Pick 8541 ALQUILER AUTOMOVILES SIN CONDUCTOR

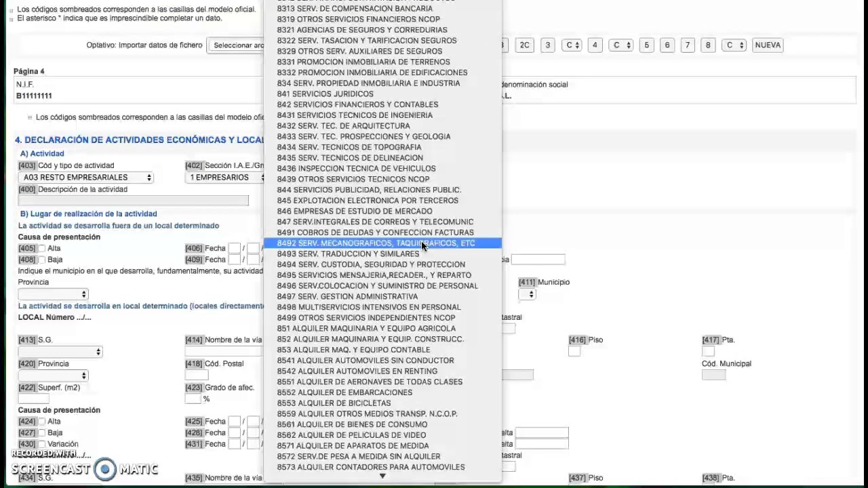coord(382,361)
